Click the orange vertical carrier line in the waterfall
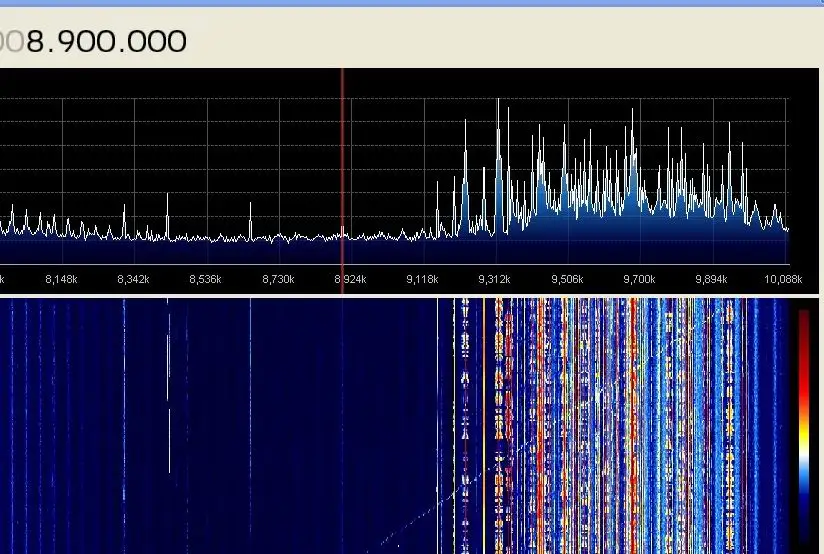Screen dimensions: 824x554 click(x=484, y=426)
